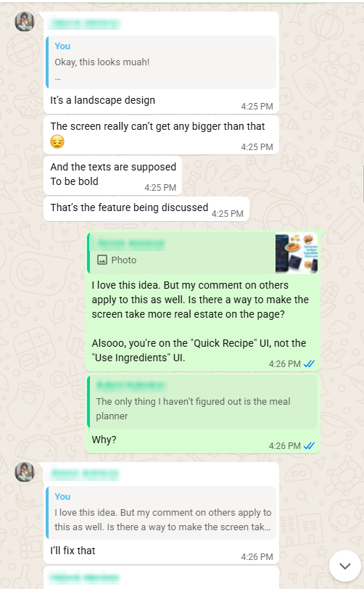Click blurred sender name above 'I'll fix that'
Image resolution: width=364 pixels, height=589 pixels.
click(x=85, y=474)
